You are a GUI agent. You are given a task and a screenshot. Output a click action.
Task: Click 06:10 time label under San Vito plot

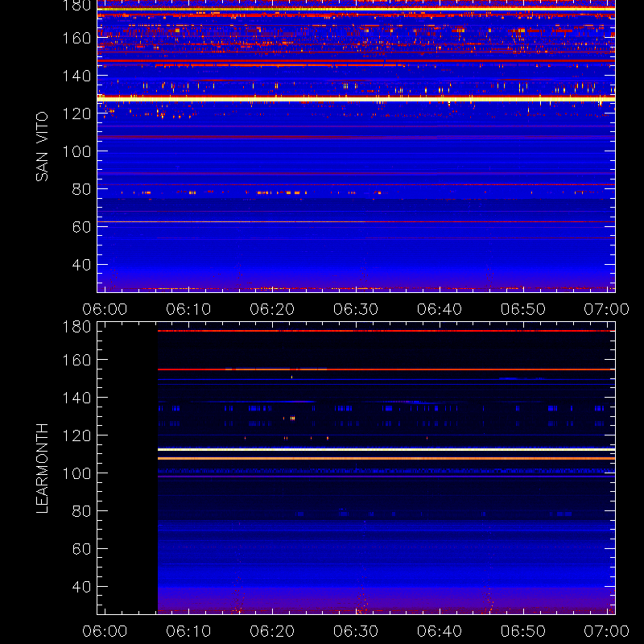tap(188, 309)
